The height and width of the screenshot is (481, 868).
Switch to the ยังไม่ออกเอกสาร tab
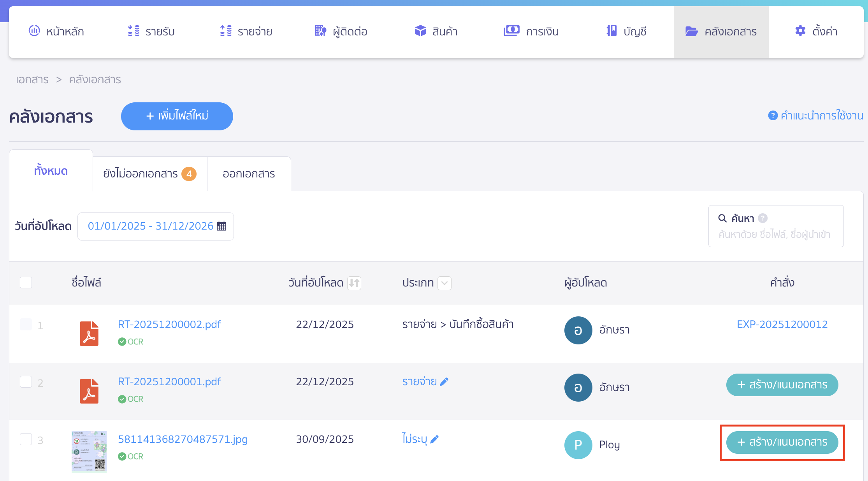149,174
